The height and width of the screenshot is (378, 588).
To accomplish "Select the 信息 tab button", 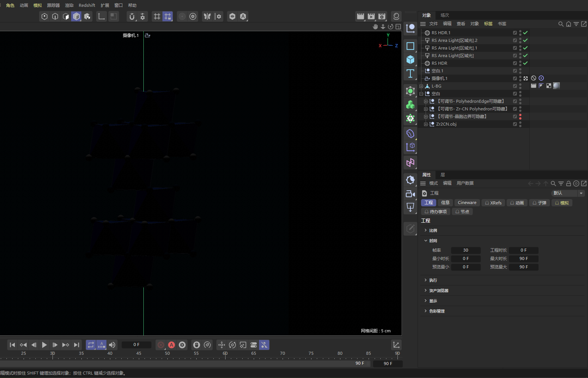I will point(445,203).
